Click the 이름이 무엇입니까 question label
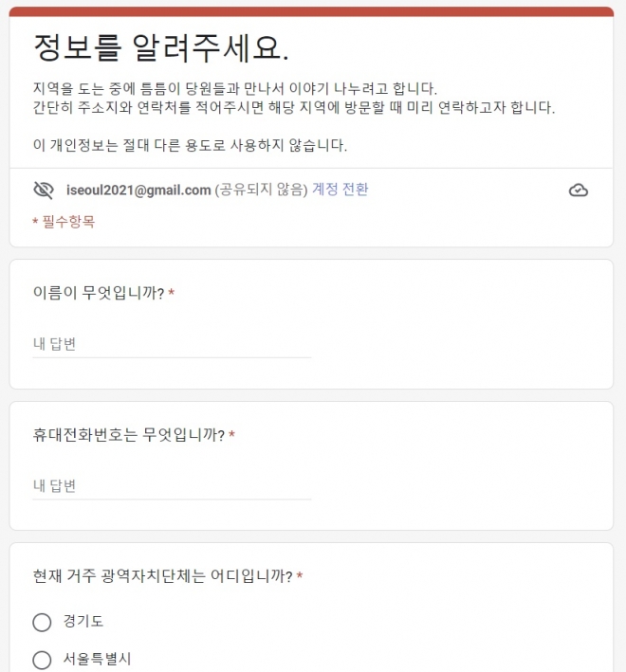This screenshot has width=626, height=672. click(99, 293)
